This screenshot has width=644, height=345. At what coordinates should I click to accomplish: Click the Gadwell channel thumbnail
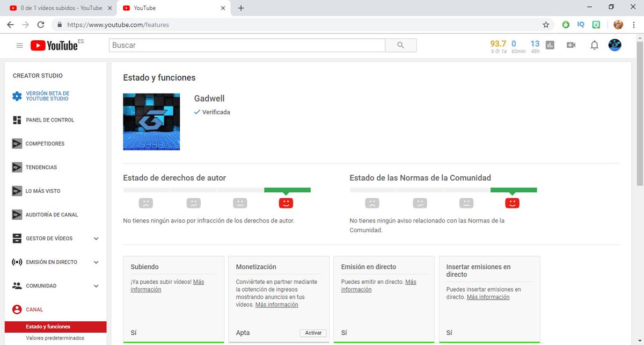point(151,121)
